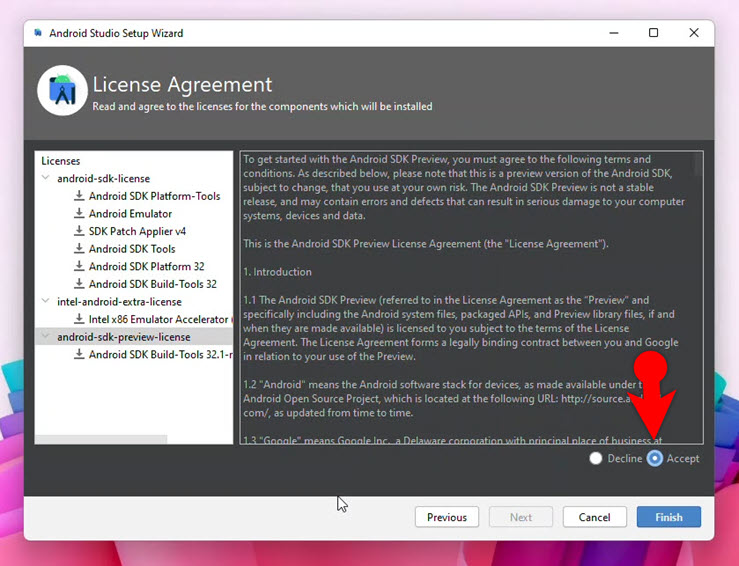Select android-sdk-license in the Licenses tree
This screenshot has height=566, width=739.
click(103, 179)
